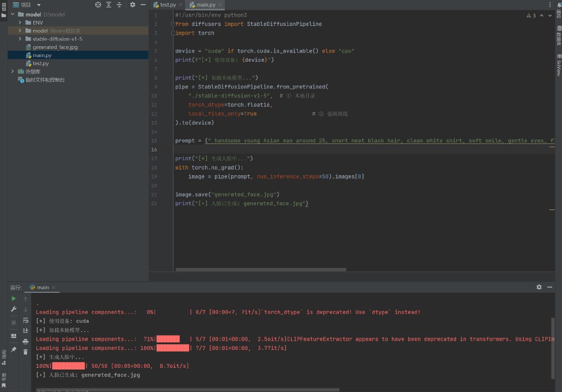Viewport: 562px width, 392px height.
Task: Click the stop process square button
Action: pyautogui.click(x=14, y=322)
